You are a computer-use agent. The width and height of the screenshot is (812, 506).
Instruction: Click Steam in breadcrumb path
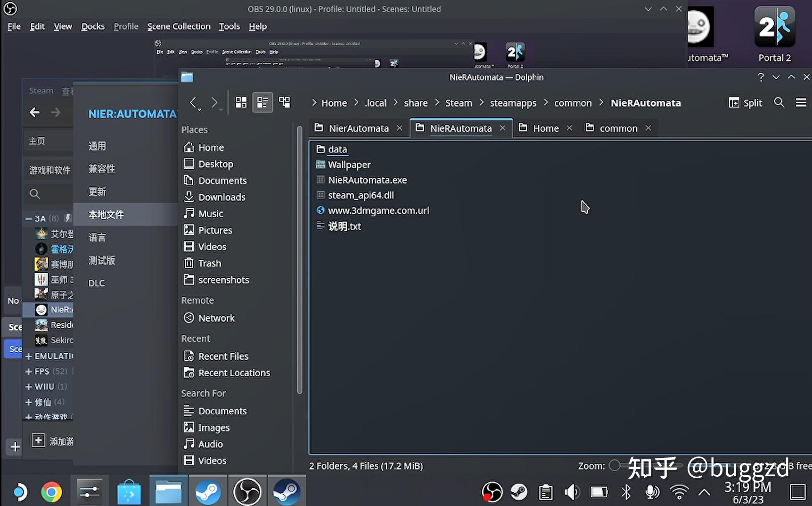pyautogui.click(x=459, y=103)
